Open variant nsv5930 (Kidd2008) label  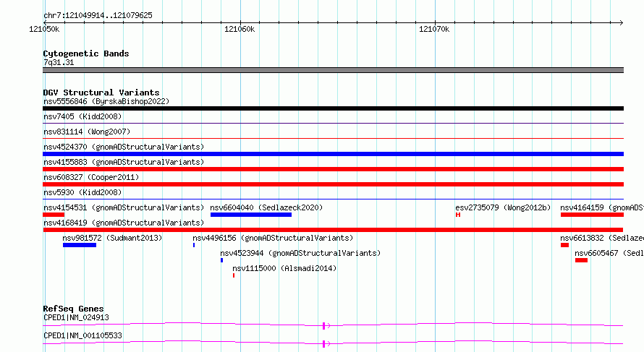coord(82,192)
